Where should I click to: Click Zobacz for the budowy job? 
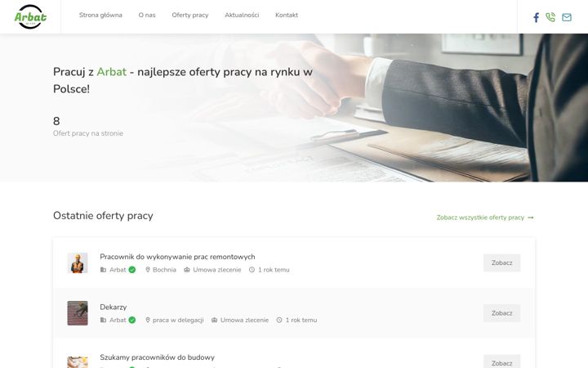pos(501,361)
